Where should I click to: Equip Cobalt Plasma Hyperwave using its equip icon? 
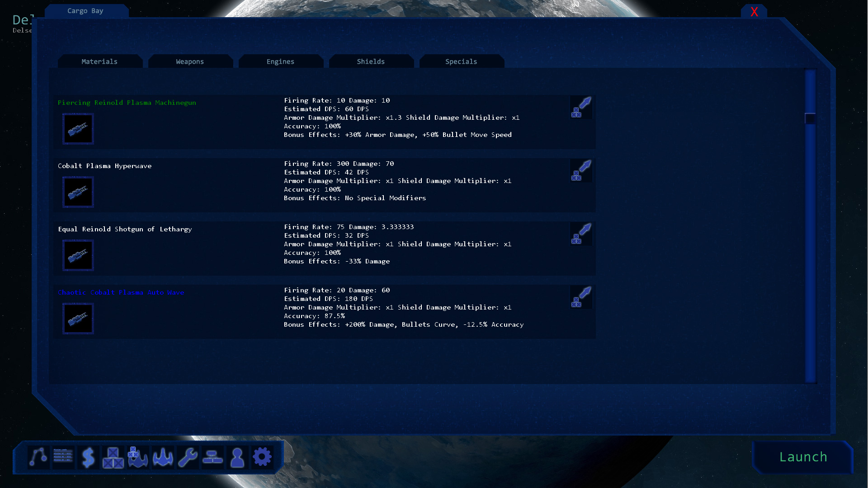pos(581,171)
